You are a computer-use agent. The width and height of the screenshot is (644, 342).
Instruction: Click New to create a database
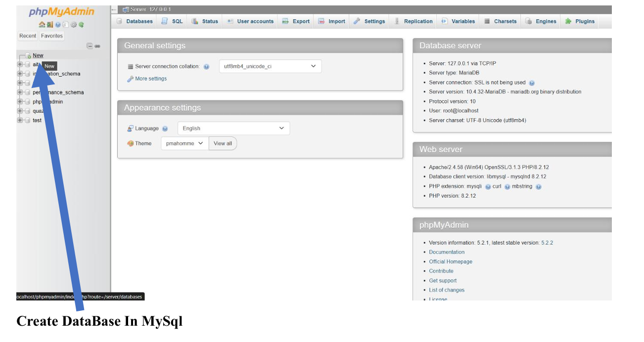pos(38,55)
